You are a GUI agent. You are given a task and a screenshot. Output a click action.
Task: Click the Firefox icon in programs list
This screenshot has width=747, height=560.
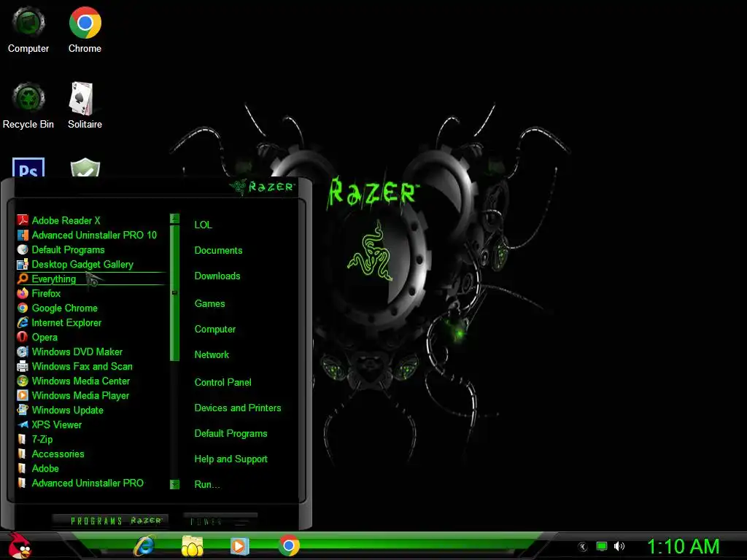point(23,293)
